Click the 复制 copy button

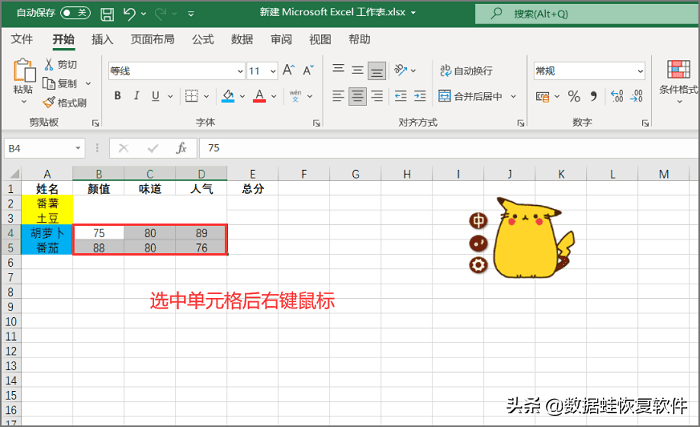tap(60, 84)
